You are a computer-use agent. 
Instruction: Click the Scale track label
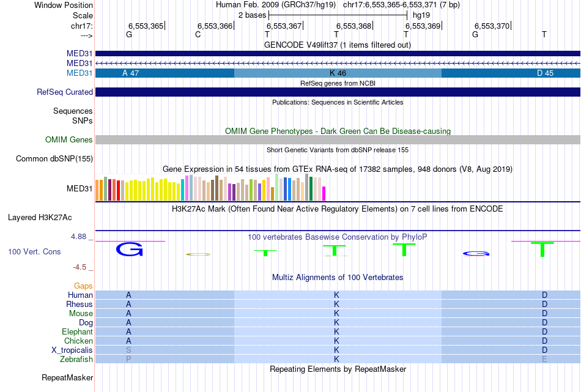[83, 15]
